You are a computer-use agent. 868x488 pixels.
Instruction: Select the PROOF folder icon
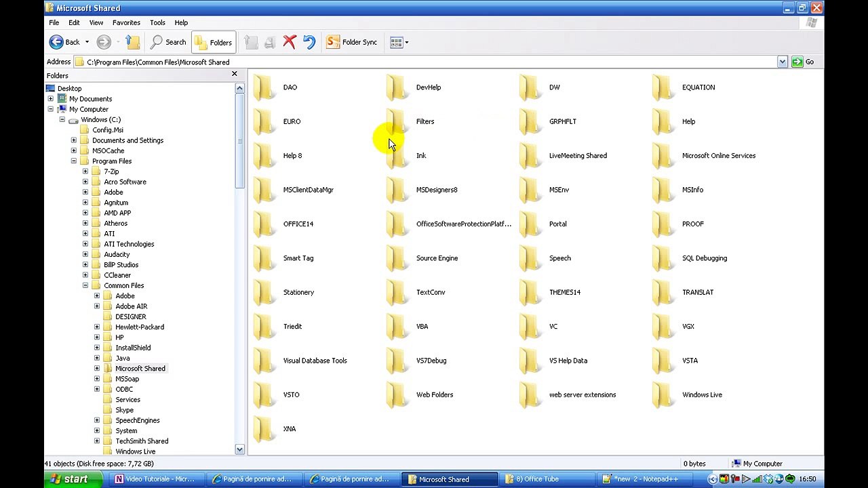click(663, 224)
